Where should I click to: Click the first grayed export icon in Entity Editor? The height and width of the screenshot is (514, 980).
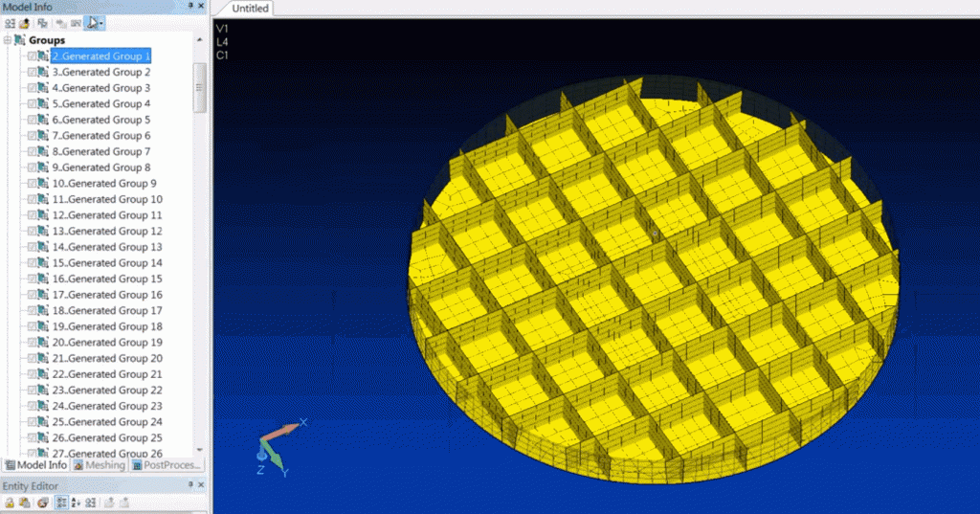tap(109, 503)
